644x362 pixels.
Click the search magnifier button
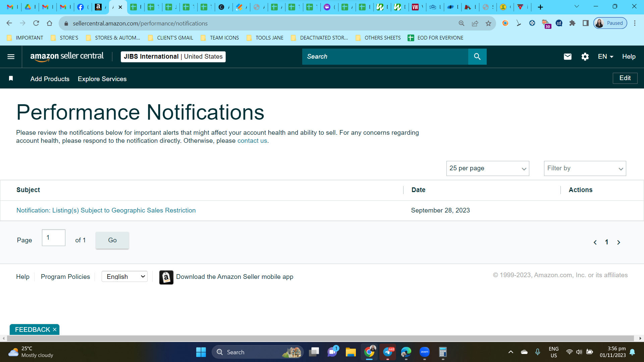pos(477,57)
